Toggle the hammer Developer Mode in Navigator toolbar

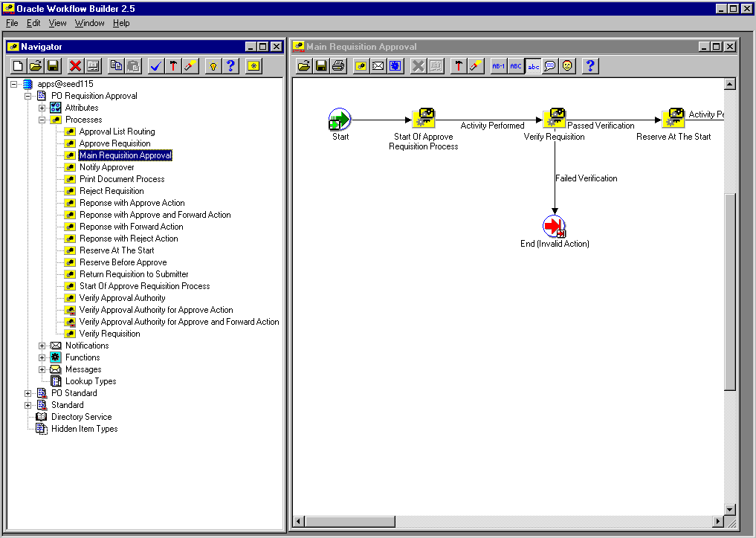click(173, 66)
